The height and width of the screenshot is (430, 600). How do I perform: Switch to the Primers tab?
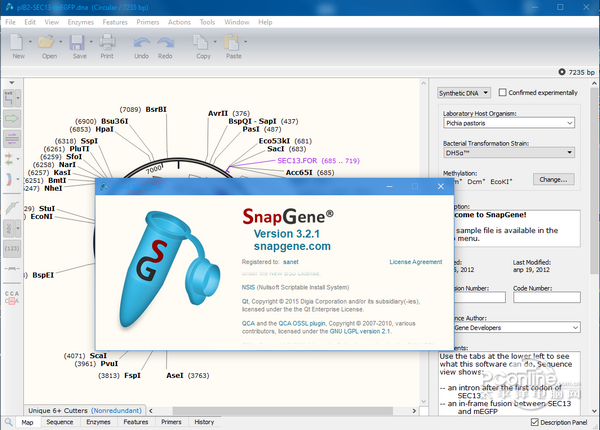click(171, 422)
